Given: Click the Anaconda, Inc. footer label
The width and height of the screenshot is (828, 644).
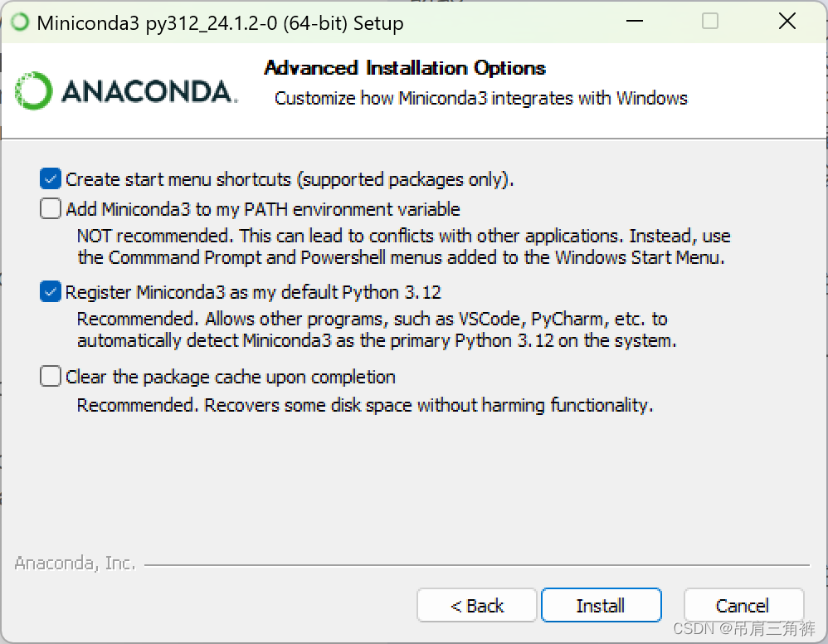Looking at the screenshot, I should pos(75,563).
